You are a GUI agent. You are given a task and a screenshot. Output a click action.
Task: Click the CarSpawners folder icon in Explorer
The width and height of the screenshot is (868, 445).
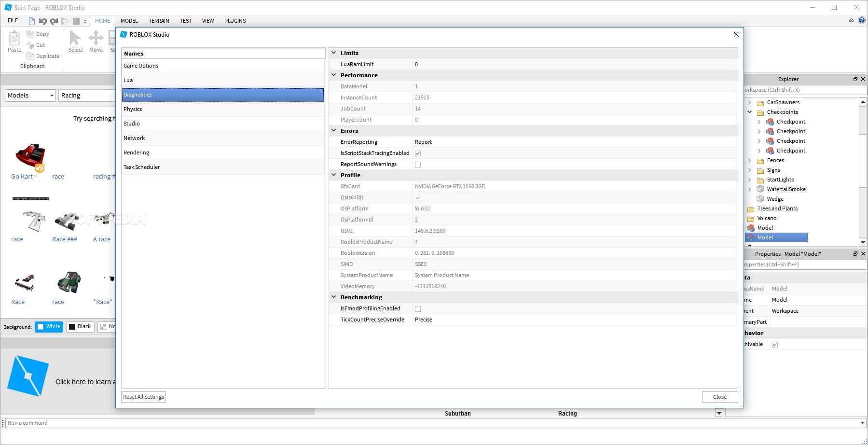[x=760, y=103]
